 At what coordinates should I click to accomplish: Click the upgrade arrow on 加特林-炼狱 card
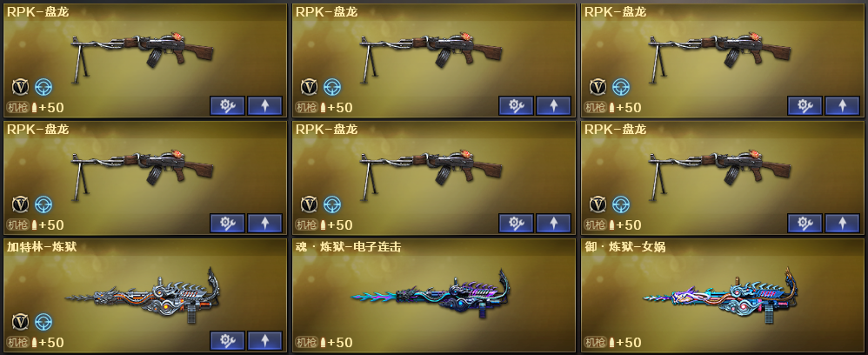click(x=264, y=340)
